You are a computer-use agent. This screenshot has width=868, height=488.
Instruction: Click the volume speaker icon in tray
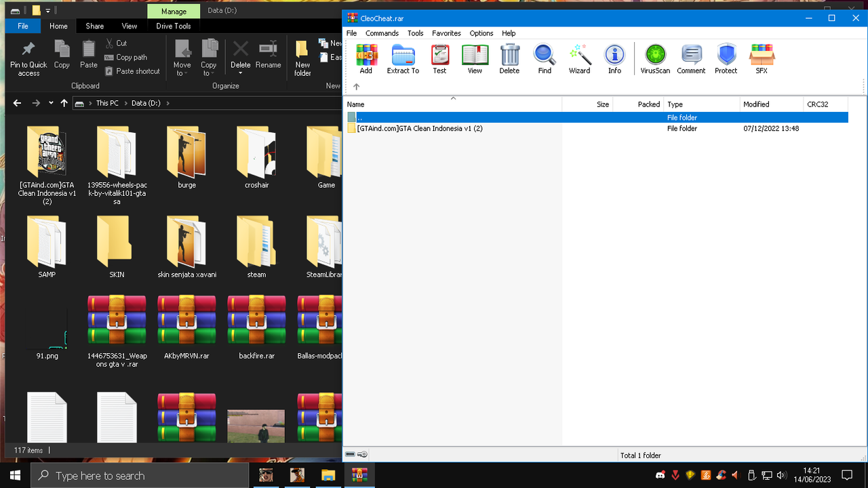coord(781,475)
